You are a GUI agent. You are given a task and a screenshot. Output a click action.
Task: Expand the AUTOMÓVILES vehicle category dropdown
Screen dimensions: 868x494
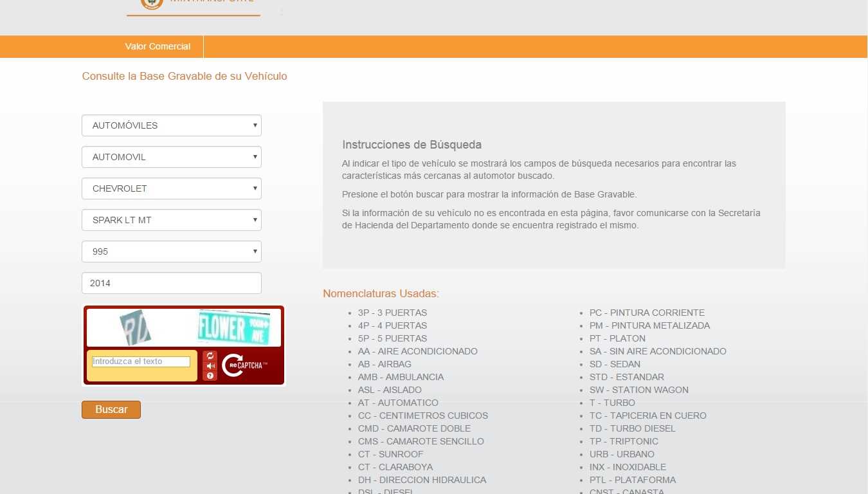[x=171, y=125]
